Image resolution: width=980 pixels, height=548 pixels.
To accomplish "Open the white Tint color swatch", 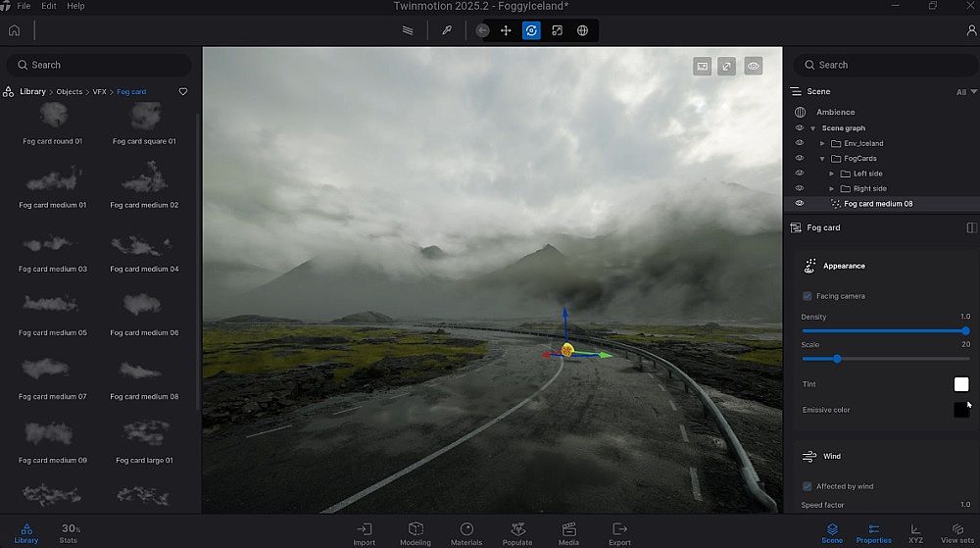I will 961,384.
